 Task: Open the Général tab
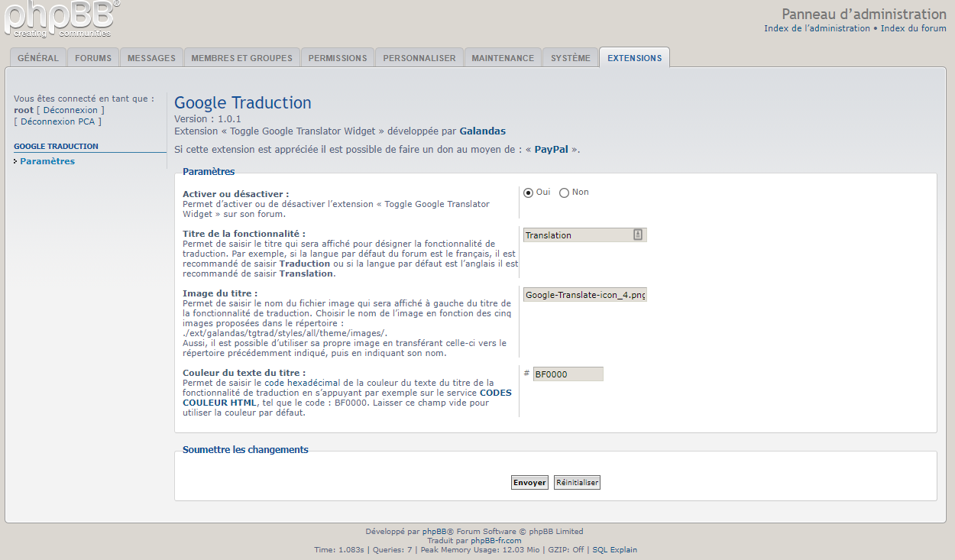pyautogui.click(x=38, y=58)
